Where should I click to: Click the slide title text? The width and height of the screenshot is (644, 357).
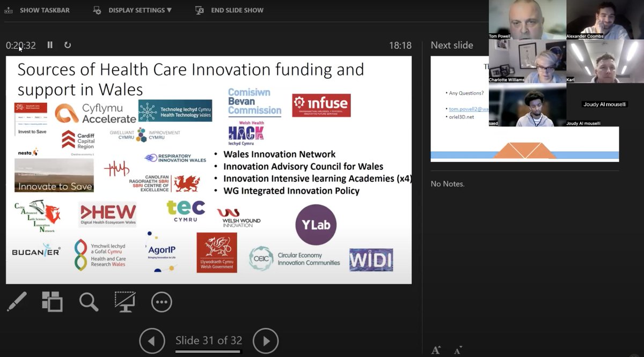coord(191,78)
